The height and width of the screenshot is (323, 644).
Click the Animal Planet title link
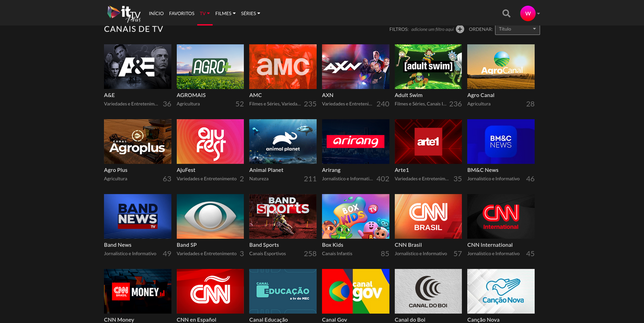tap(266, 170)
